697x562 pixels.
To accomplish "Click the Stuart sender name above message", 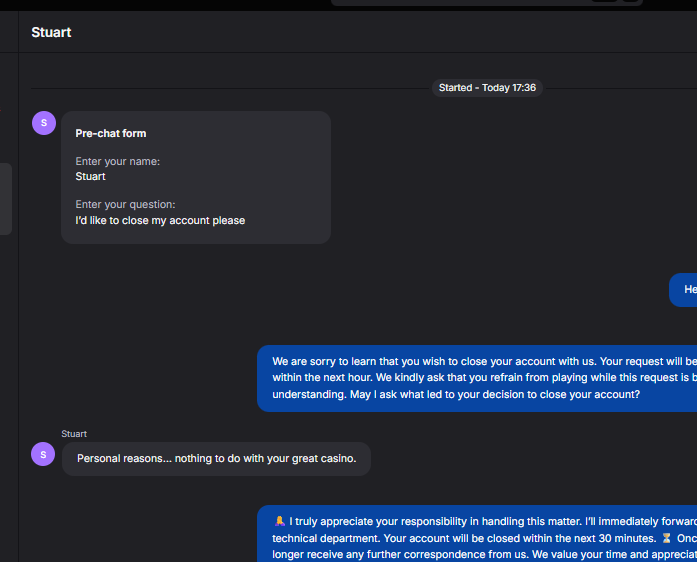I will (74, 434).
